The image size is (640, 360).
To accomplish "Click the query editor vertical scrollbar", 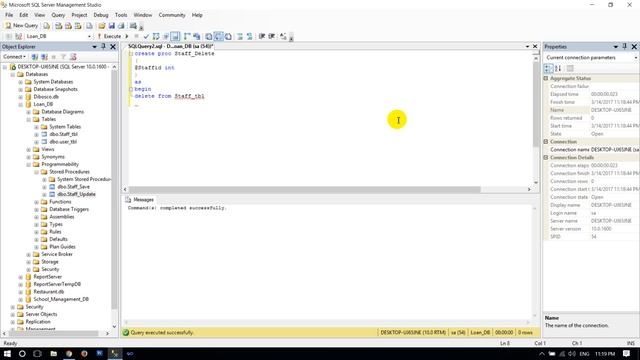I will (536, 104).
